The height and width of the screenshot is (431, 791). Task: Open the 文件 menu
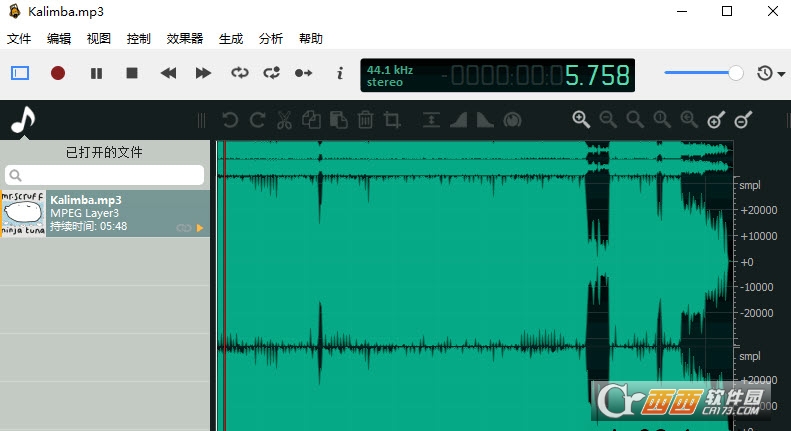(x=19, y=39)
